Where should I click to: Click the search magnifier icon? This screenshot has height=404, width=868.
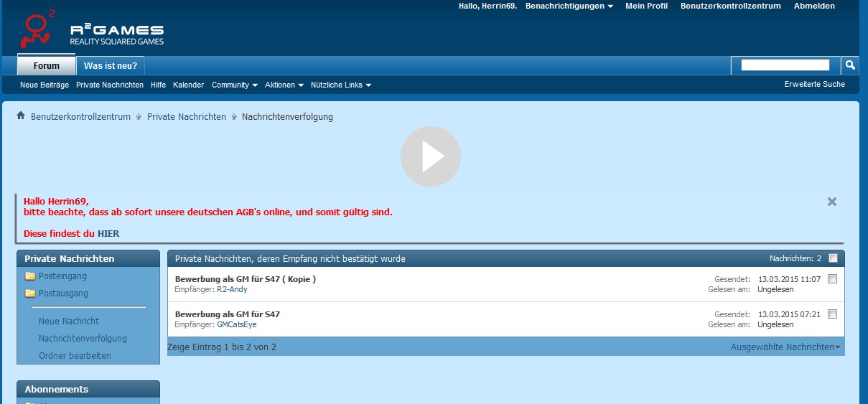click(850, 65)
